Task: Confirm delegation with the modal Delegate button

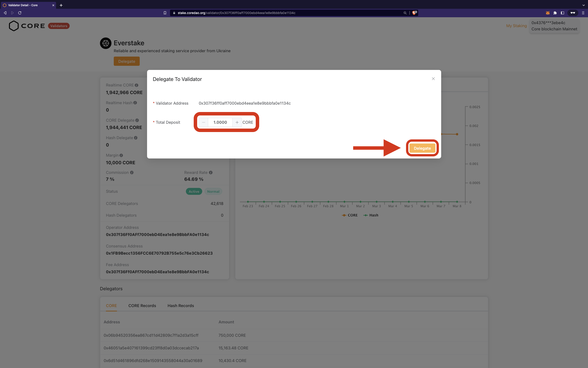Action: (422, 148)
